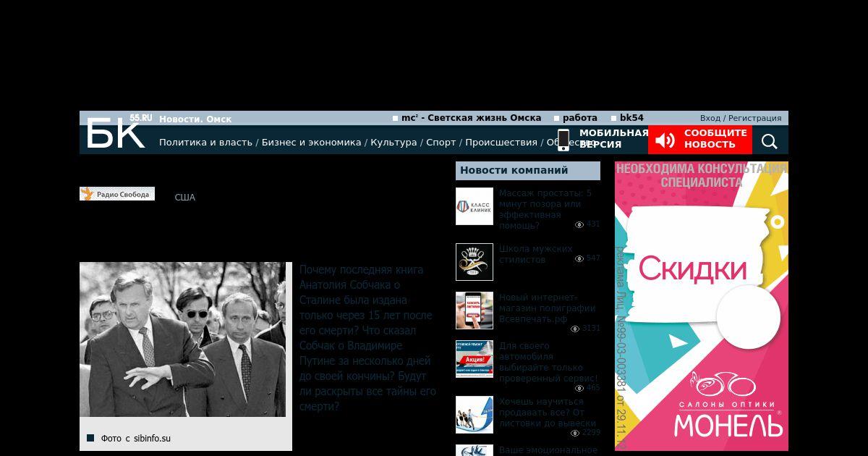Open Новости компаний header
The height and width of the screenshot is (456, 868).
pos(528,171)
